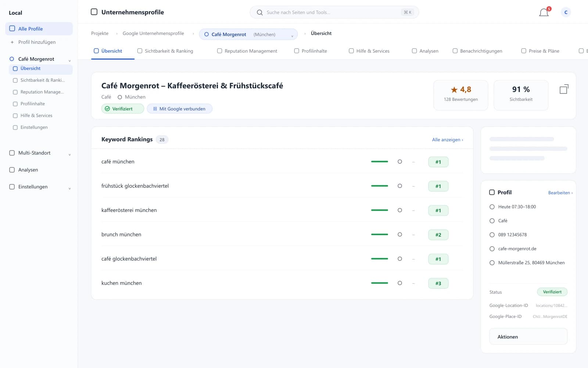Click the search magnifier icon

259,13
